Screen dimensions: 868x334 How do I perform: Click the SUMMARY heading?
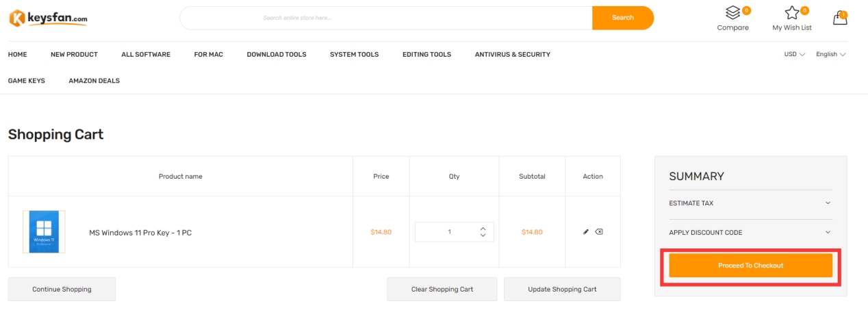click(x=696, y=177)
